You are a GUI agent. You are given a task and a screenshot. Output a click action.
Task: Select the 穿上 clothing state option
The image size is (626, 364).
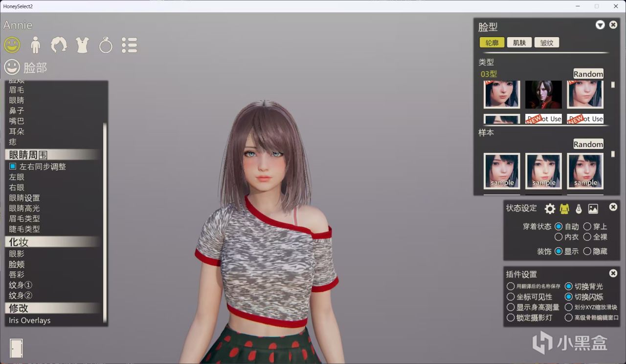(587, 227)
